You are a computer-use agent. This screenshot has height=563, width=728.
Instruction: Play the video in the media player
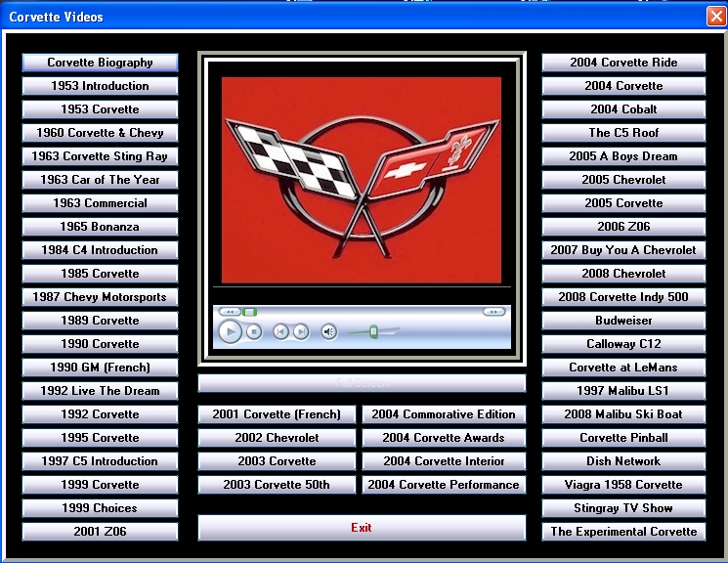tap(231, 331)
